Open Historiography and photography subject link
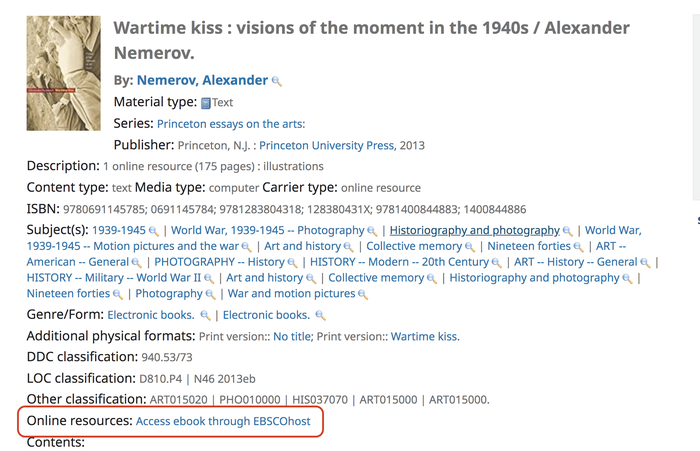700x451 pixels. click(474, 230)
